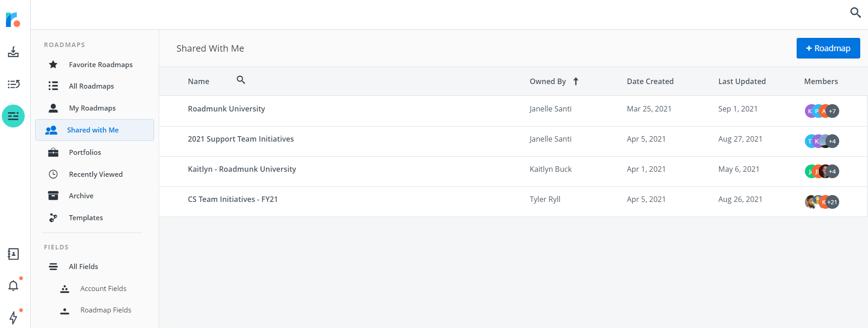
Task: Sort by Owned By column header
Action: point(548,81)
